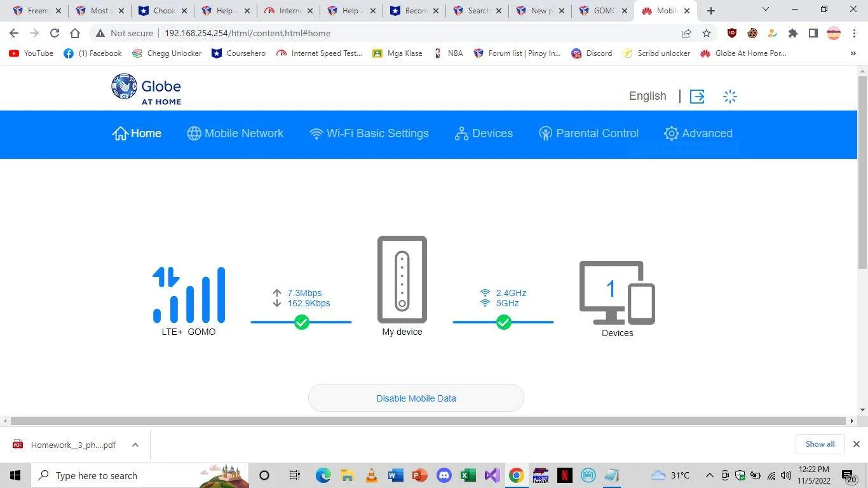Click Show all downloads
Screen dimensions: 868x488
(820, 444)
